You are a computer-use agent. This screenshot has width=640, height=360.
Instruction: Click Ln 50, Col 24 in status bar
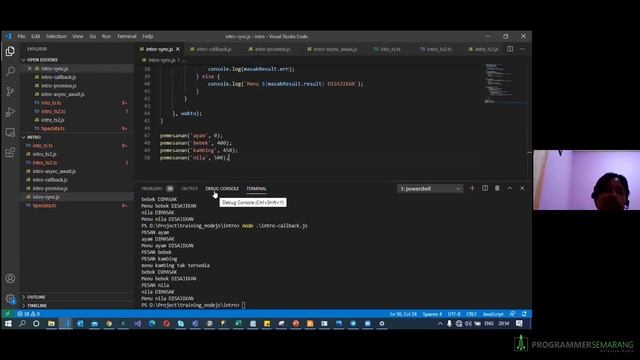[x=403, y=314]
